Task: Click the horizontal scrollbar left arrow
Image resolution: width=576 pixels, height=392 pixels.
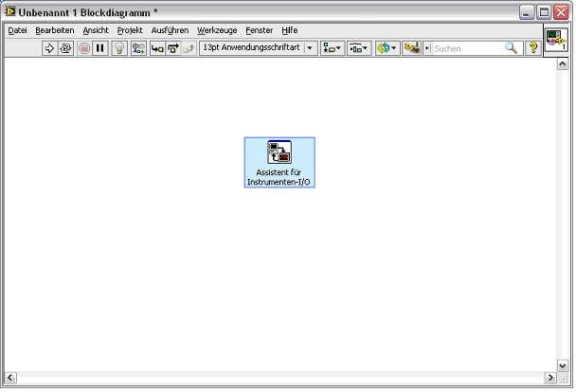Action: tap(10, 377)
